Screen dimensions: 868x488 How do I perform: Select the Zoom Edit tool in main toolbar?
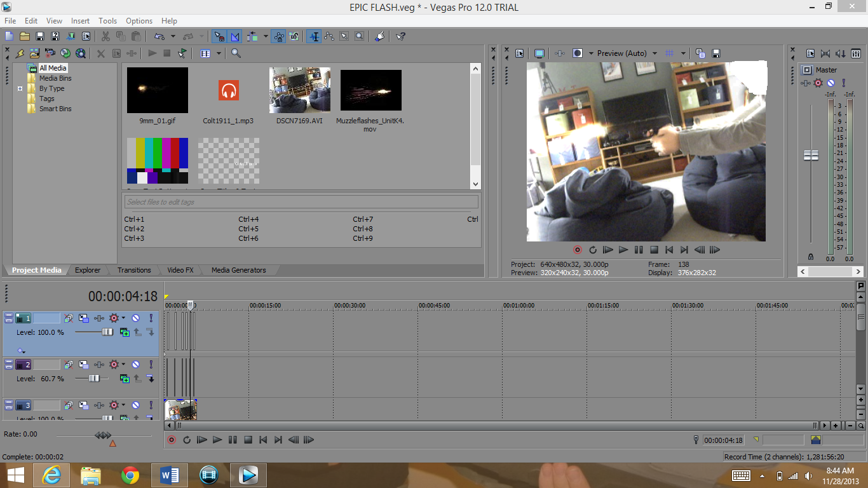(x=360, y=36)
